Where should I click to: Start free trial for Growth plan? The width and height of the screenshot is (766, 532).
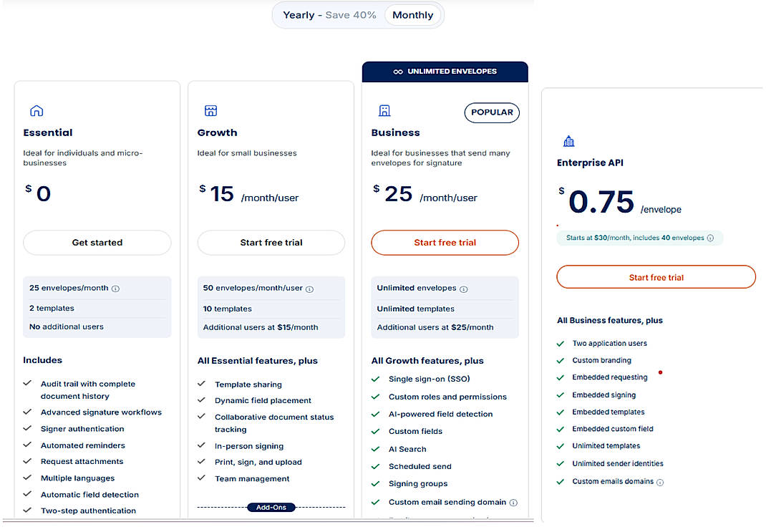tap(271, 243)
